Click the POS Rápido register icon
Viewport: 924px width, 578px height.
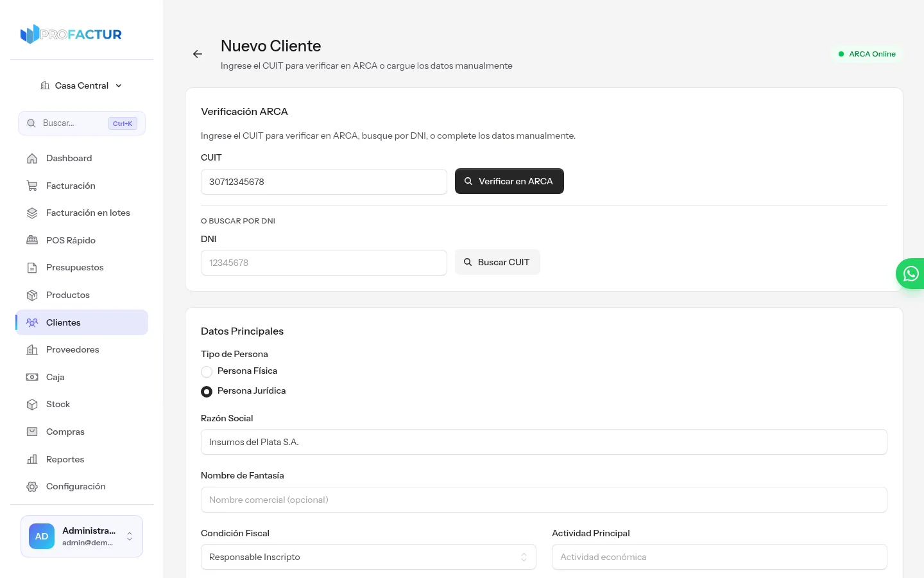coord(32,240)
